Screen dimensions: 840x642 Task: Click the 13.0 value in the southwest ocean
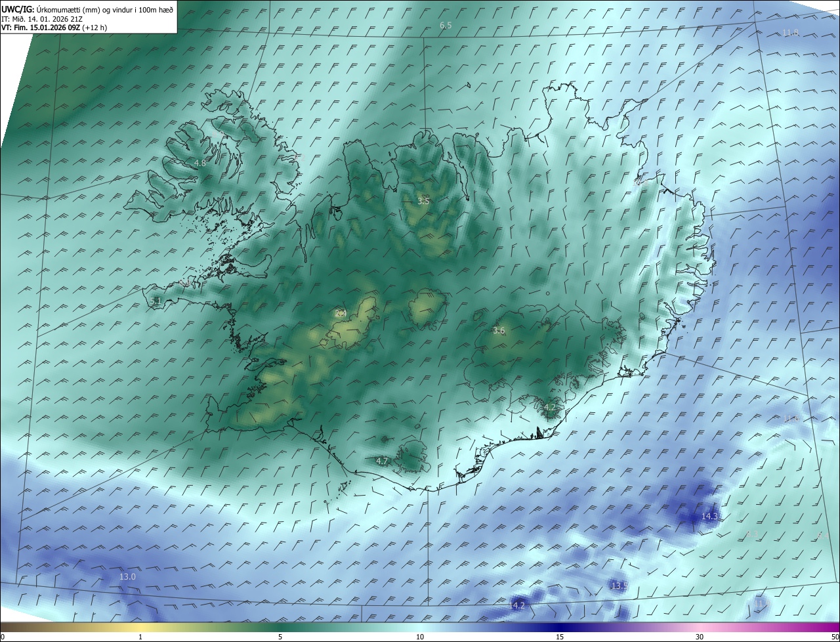127,577
